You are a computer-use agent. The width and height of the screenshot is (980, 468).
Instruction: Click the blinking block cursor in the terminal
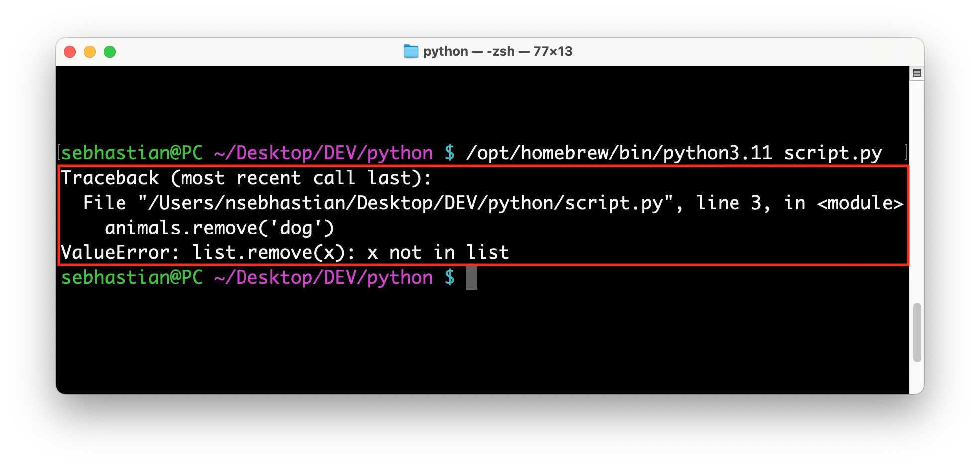click(x=472, y=278)
